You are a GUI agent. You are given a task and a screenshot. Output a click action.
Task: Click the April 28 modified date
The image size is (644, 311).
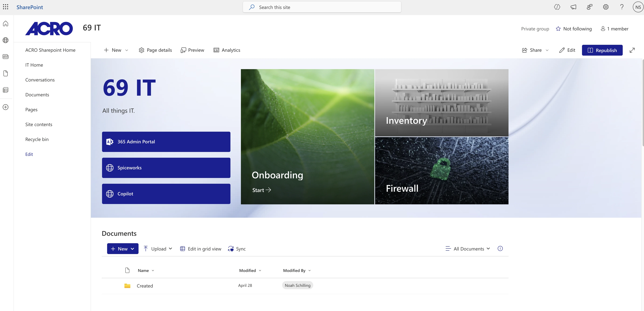pyautogui.click(x=245, y=285)
